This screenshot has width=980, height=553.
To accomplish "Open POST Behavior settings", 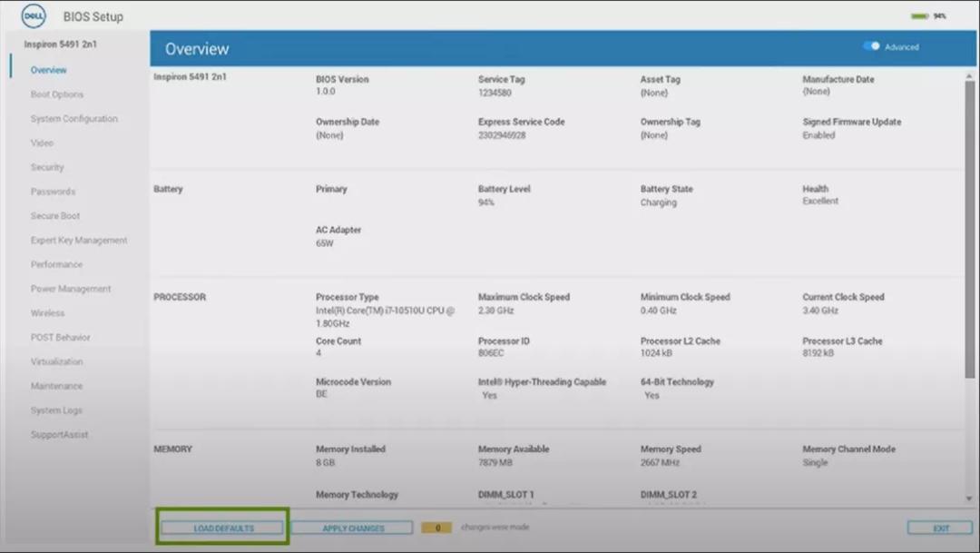I will [60, 338].
